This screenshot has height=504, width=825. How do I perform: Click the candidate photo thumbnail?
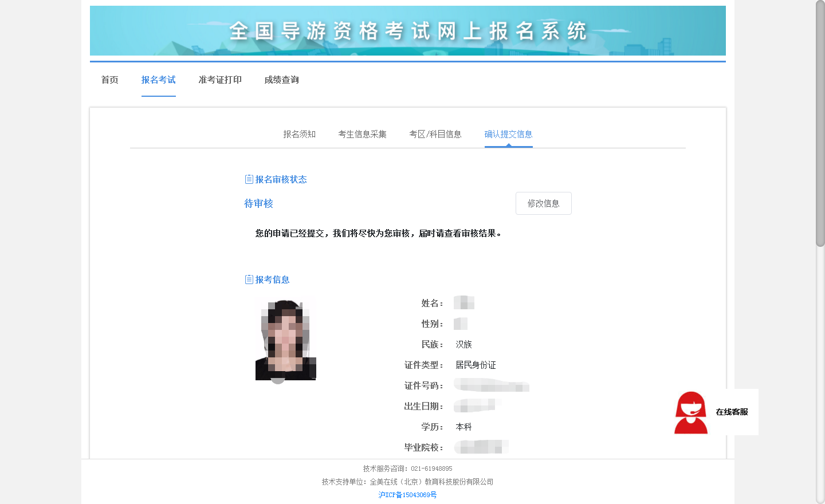(x=285, y=337)
